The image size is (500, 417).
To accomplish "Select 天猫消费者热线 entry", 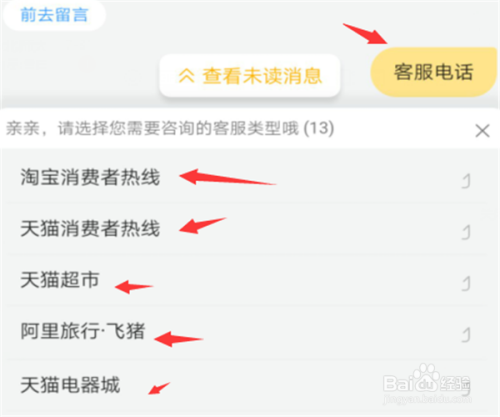I will point(247,229).
